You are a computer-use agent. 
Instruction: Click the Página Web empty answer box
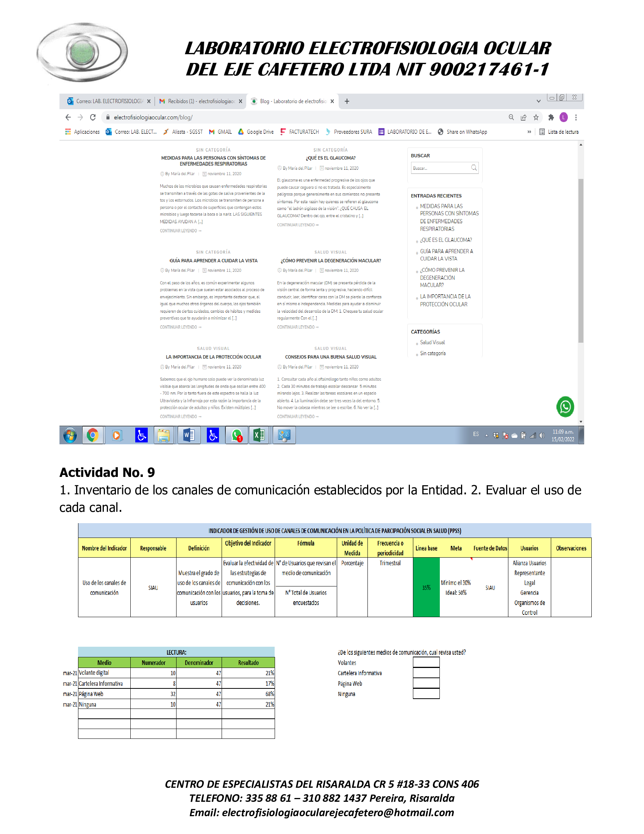point(426,683)
